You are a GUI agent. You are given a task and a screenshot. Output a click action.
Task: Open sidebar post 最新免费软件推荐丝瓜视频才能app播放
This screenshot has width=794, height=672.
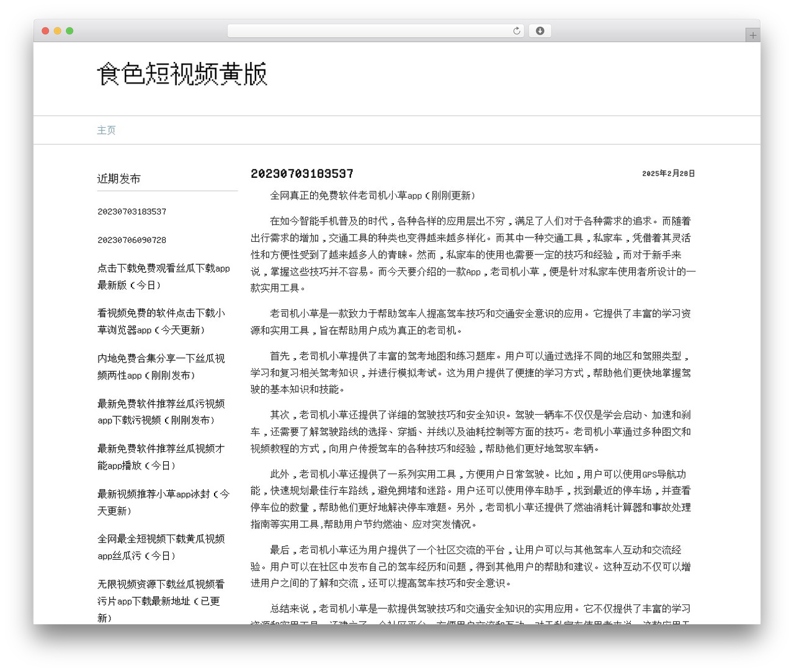click(x=161, y=457)
